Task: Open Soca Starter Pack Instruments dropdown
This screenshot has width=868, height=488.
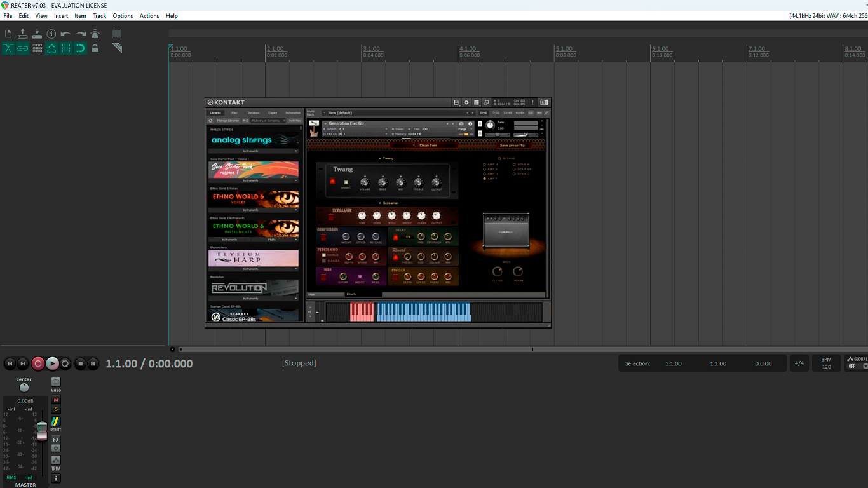Action: coord(254,180)
